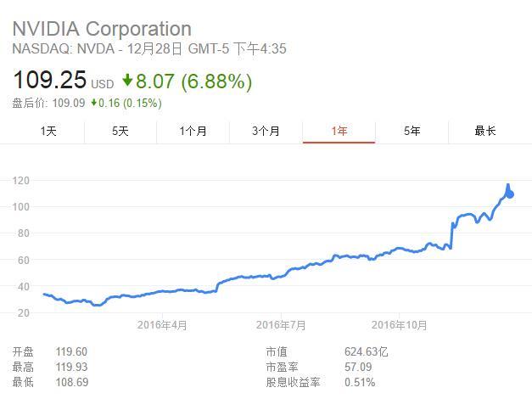
Task: Show the 3个月 price chart tab
Action: pos(266,131)
